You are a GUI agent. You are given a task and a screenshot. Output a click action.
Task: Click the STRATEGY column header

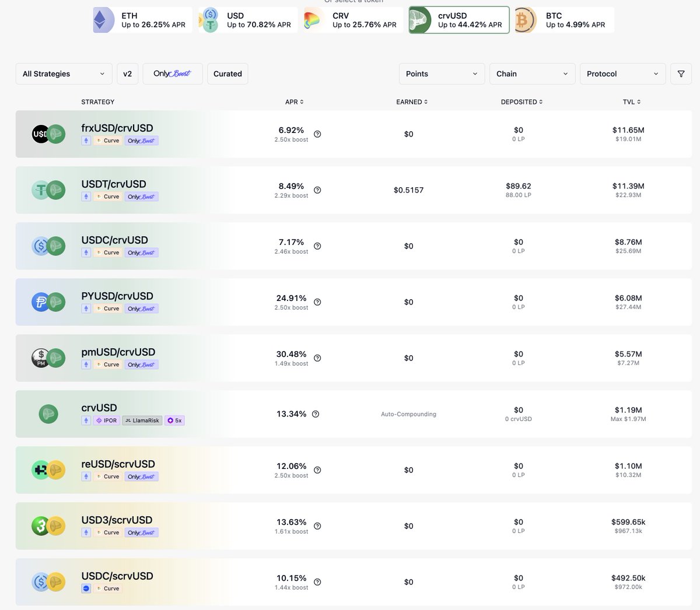click(98, 102)
